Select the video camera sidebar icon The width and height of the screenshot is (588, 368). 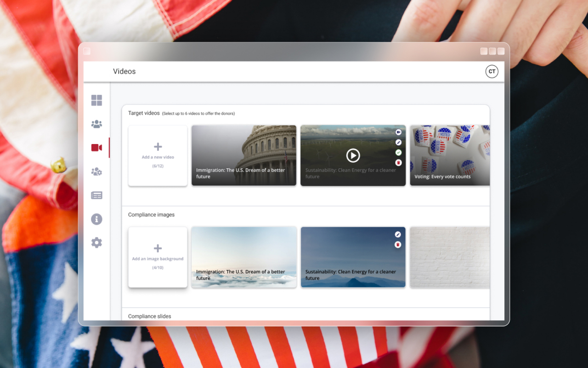[96, 148]
